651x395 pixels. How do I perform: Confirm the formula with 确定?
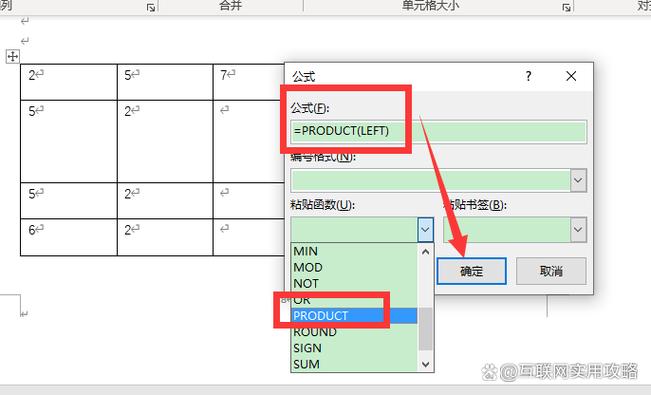(x=472, y=271)
